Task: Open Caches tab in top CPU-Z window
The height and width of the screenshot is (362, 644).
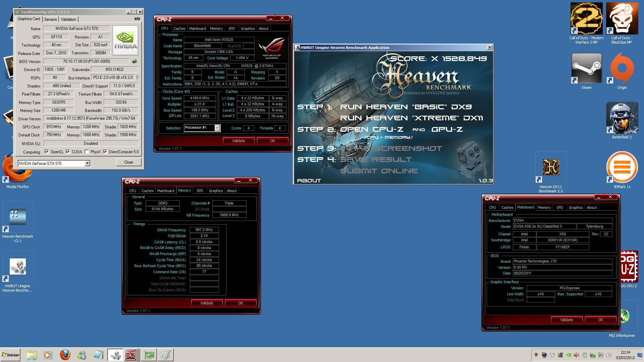Action: pos(179,28)
